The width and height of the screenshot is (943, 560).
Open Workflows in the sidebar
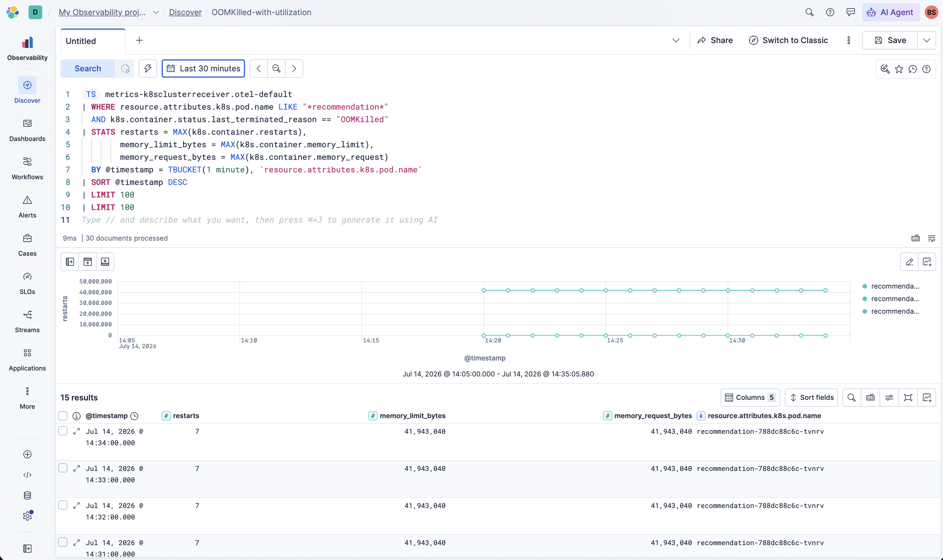27,168
